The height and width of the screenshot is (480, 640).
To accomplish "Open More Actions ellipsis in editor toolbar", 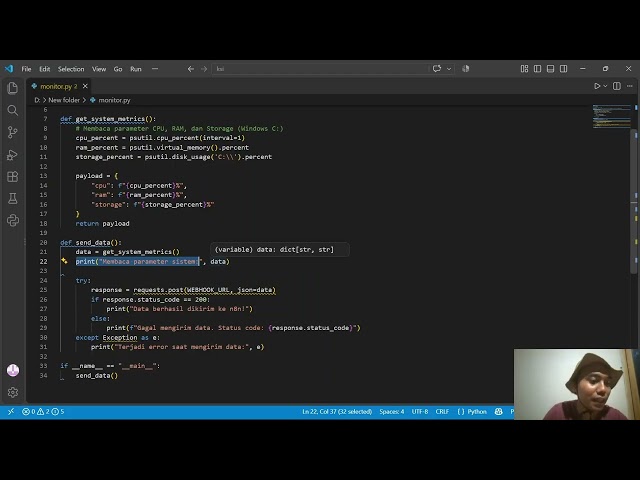I will pyautogui.click(x=630, y=86).
